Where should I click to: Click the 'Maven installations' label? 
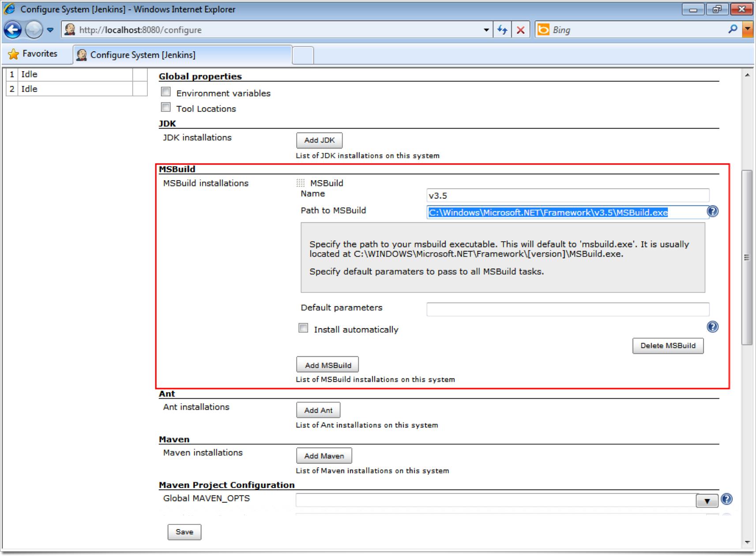[203, 453]
